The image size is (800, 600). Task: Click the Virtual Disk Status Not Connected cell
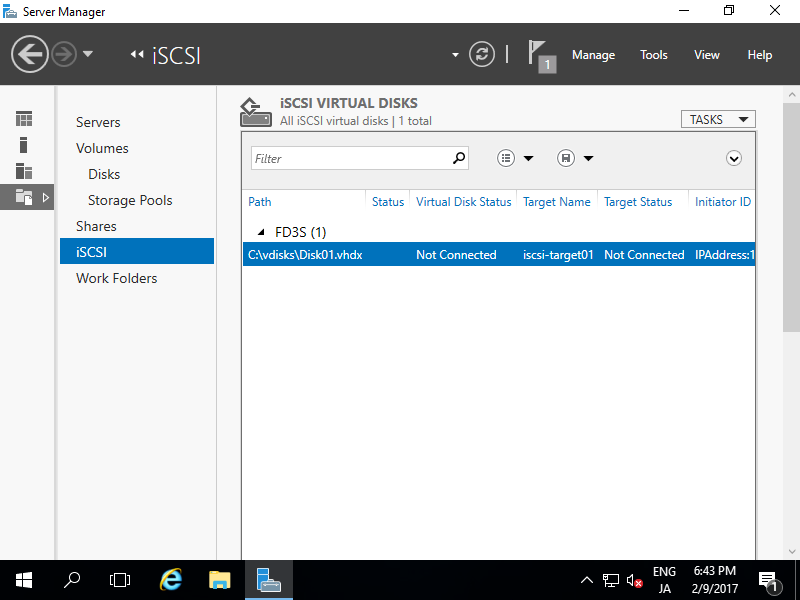pos(456,255)
